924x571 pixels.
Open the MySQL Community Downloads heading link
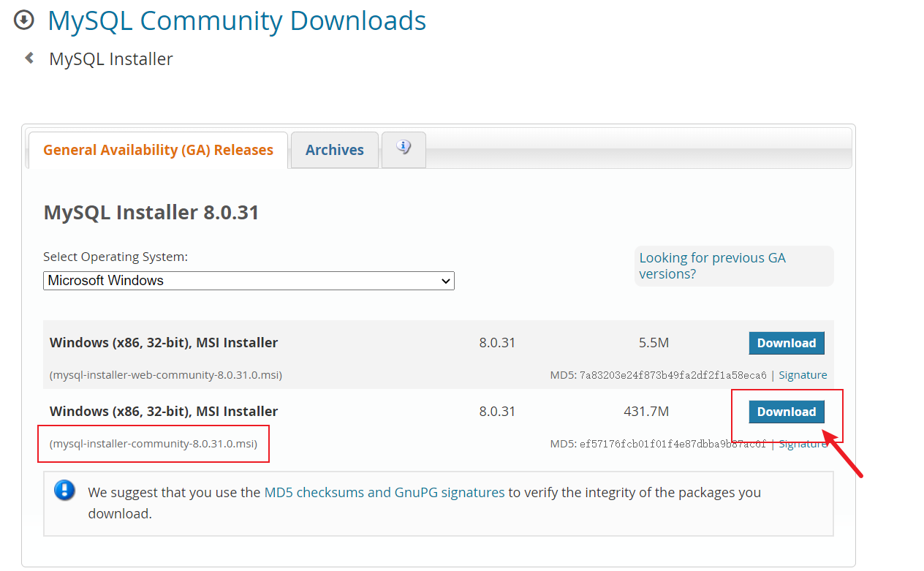[x=237, y=20]
